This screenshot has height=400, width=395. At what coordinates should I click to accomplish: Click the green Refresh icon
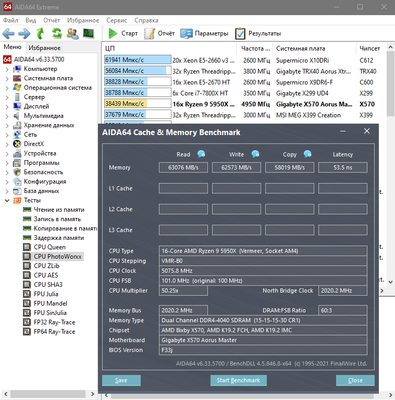click(57, 33)
